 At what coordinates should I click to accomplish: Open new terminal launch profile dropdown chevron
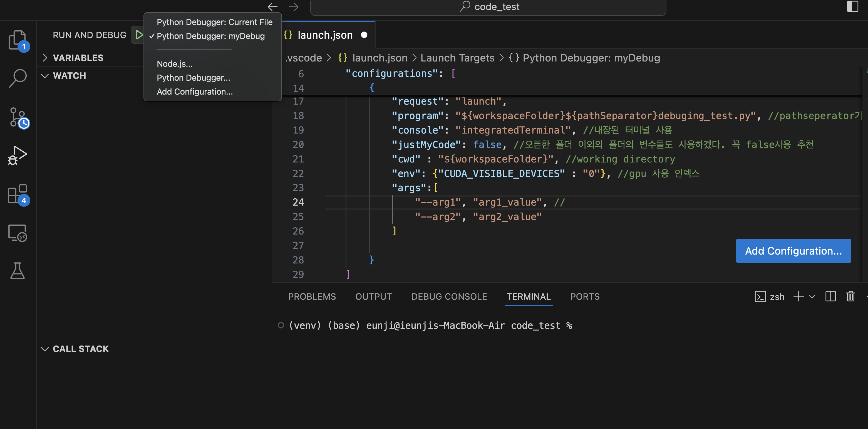click(x=812, y=297)
